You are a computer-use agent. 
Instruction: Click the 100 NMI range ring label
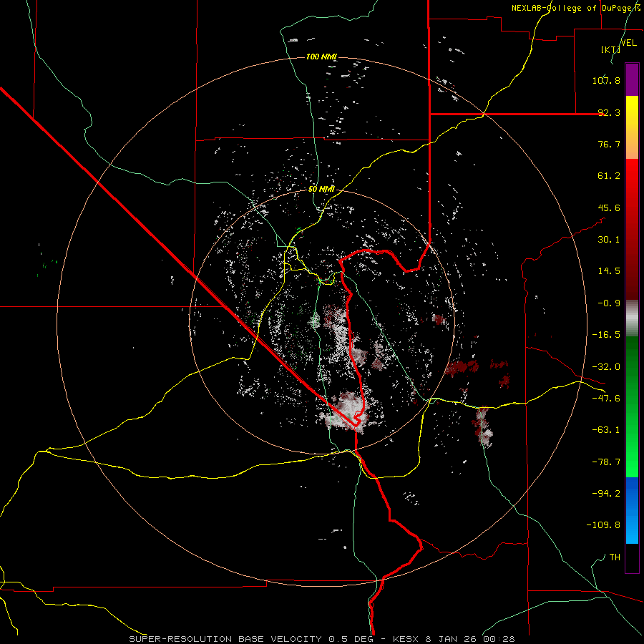pyautogui.click(x=321, y=57)
